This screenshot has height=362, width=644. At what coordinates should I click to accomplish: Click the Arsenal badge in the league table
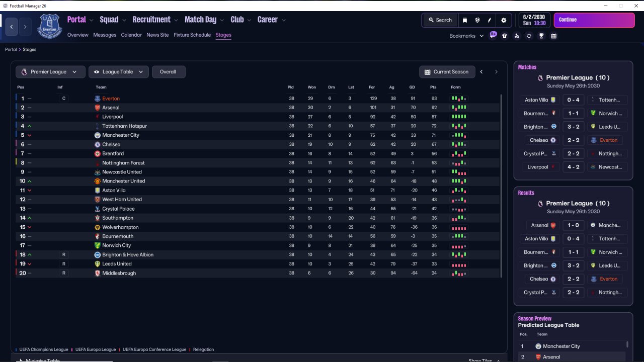[98, 108]
